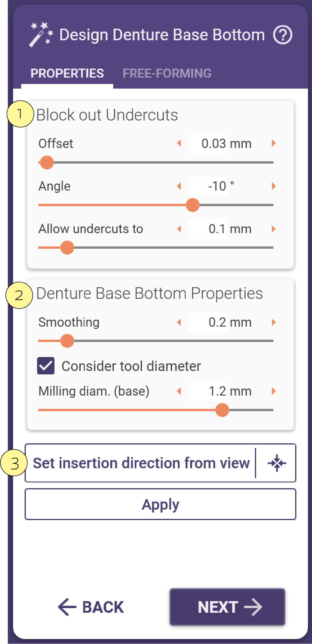Click the Apply button
312x644 pixels.
coord(160,504)
